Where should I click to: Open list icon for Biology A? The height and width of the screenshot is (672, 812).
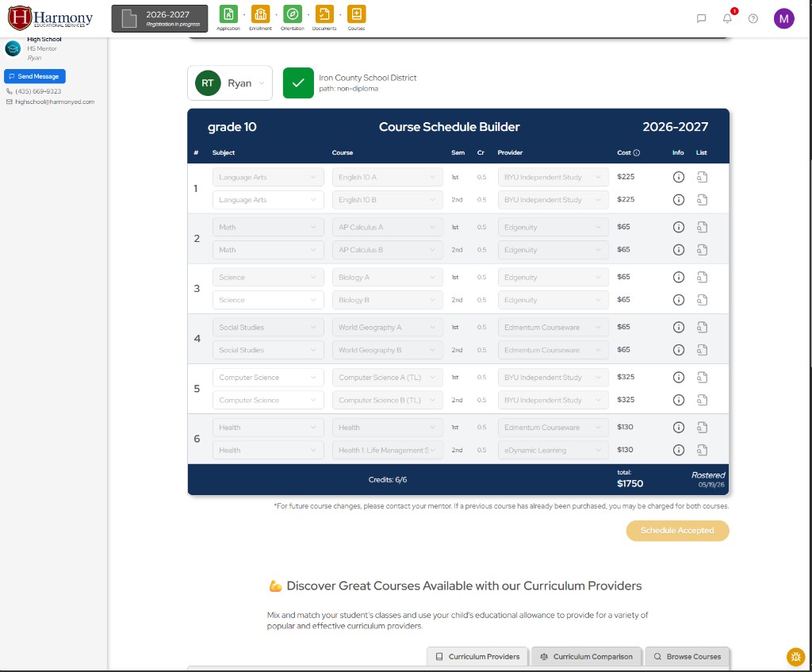[703, 277]
